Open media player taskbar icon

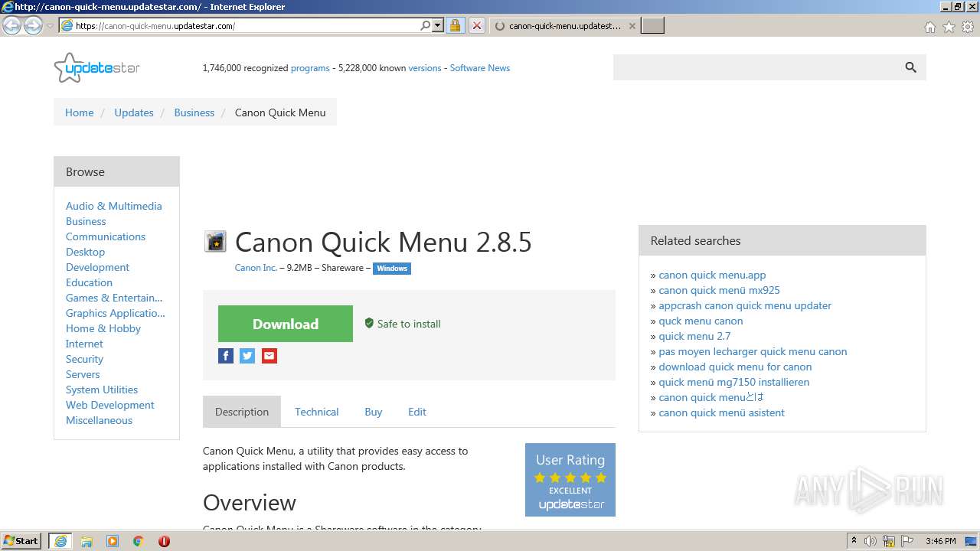tap(113, 541)
